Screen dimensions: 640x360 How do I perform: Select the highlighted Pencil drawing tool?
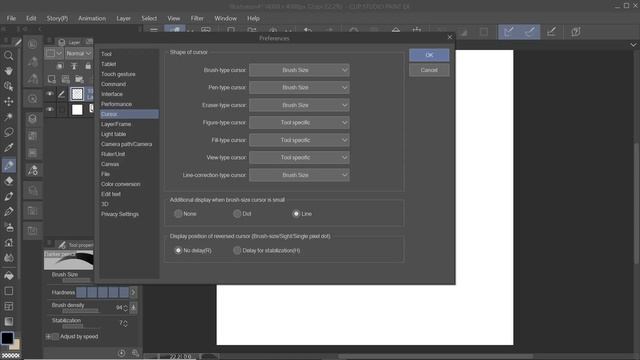tap(9, 165)
